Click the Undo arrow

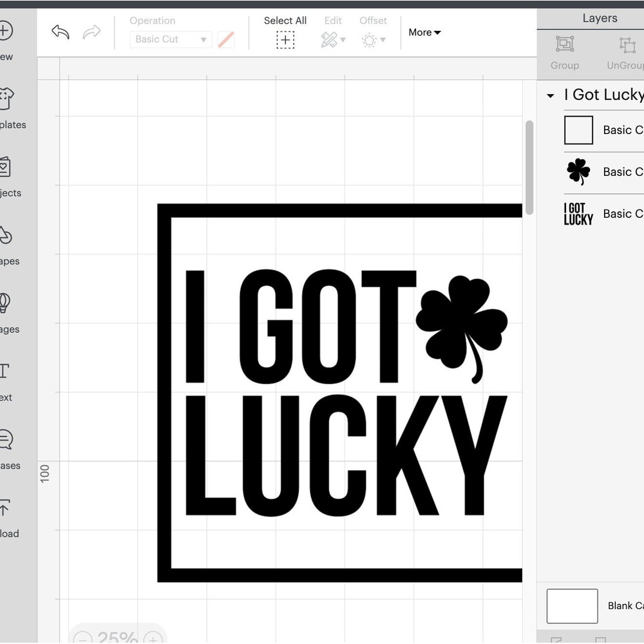[x=60, y=32]
